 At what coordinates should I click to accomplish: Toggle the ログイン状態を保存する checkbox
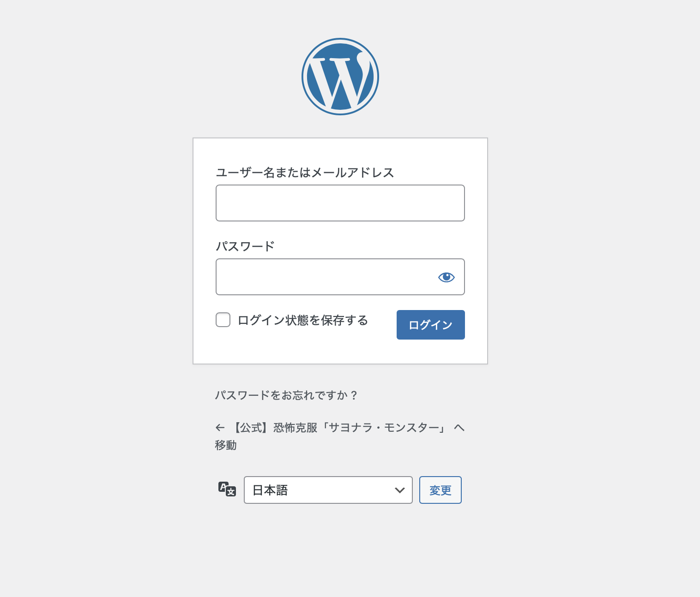223,320
